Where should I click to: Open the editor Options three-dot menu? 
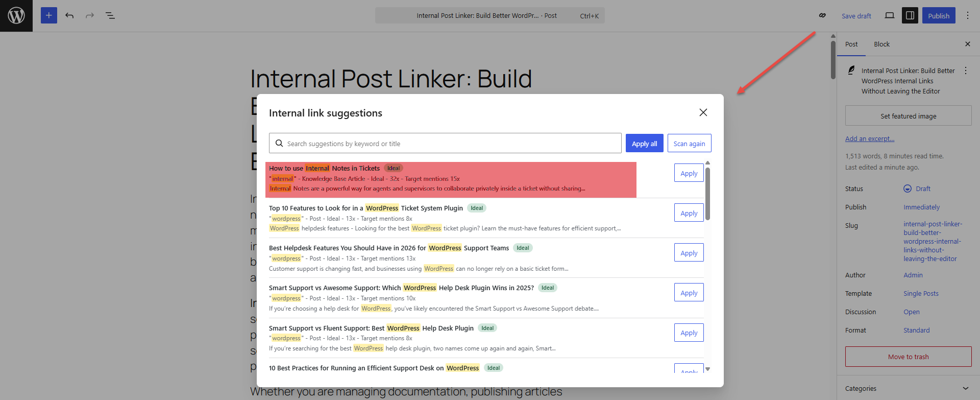[968, 15]
